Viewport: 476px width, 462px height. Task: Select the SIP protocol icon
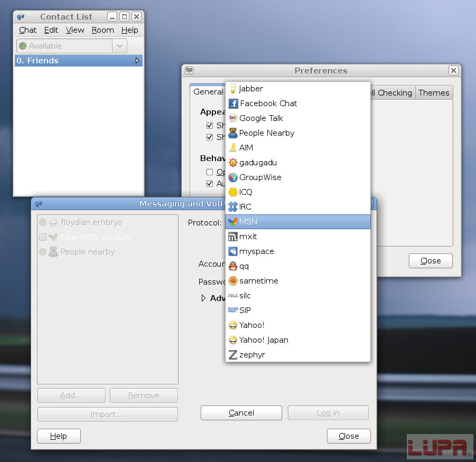tap(233, 310)
